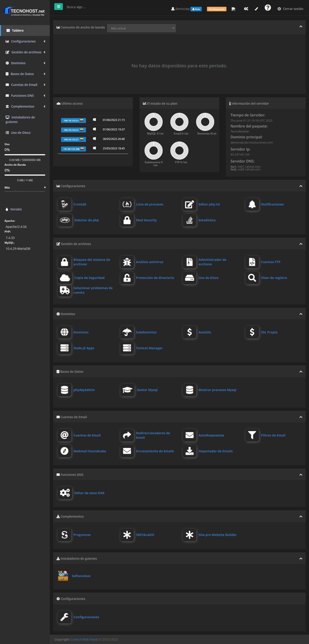Open the Control Web Panel footer link
Screen dimensions: 309x644
tap(84, 639)
